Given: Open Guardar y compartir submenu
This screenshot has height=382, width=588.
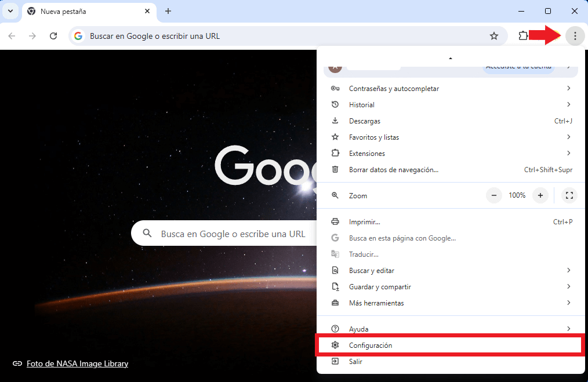Looking at the screenshot, I should 451,287.
